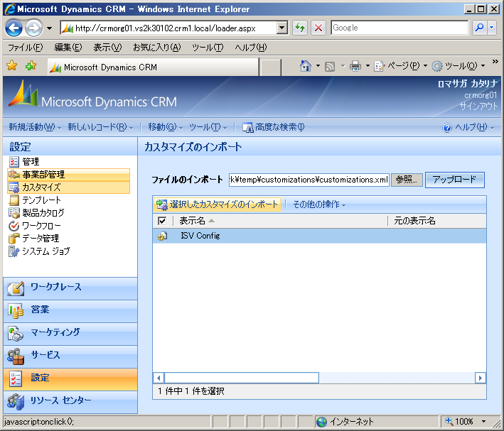The image size is (504, 431).
Task: Click the データ管理 icon
Action: 14,239
